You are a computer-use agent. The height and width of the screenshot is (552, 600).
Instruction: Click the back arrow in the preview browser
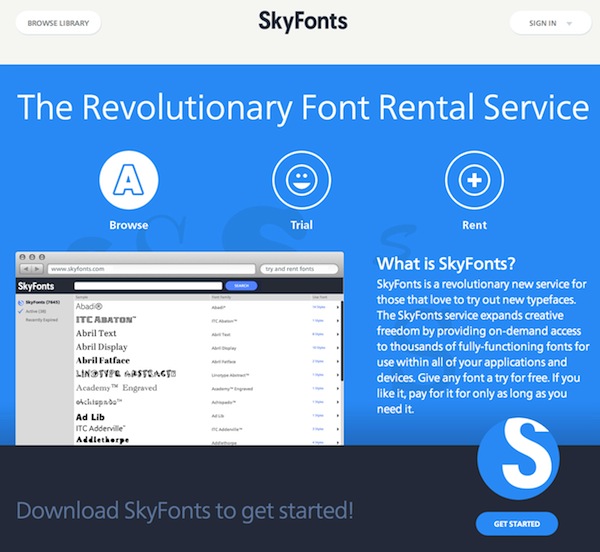click(26, 269)
